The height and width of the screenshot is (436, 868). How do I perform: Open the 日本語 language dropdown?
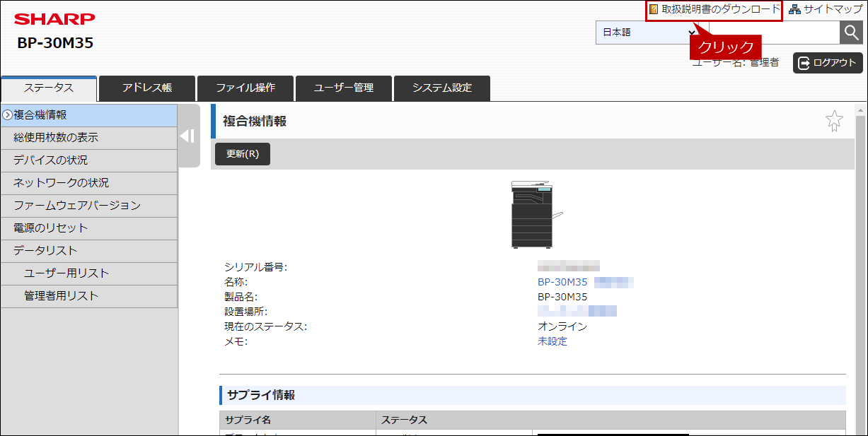pyautogui.click(x=648, y=33)
